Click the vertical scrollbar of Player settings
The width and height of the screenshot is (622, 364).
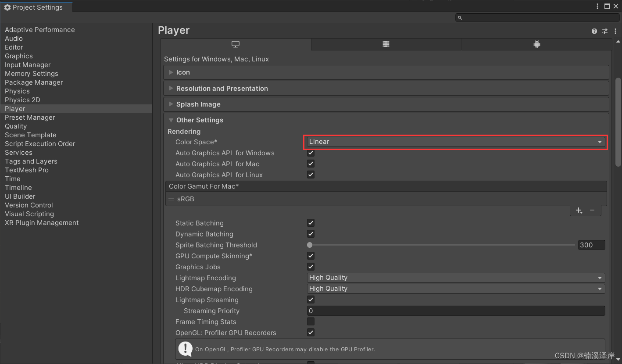(618, 122)
